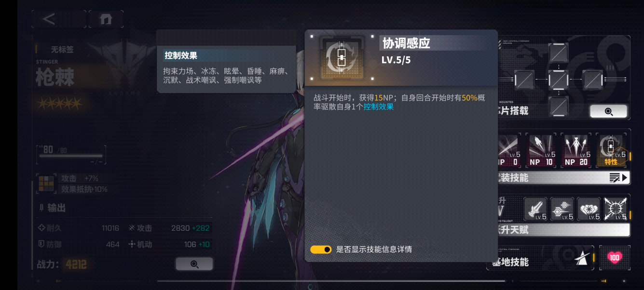Screen dimensions: 644x290
Task: Click the 80/80 level progress bar
Action: point(71,156)
